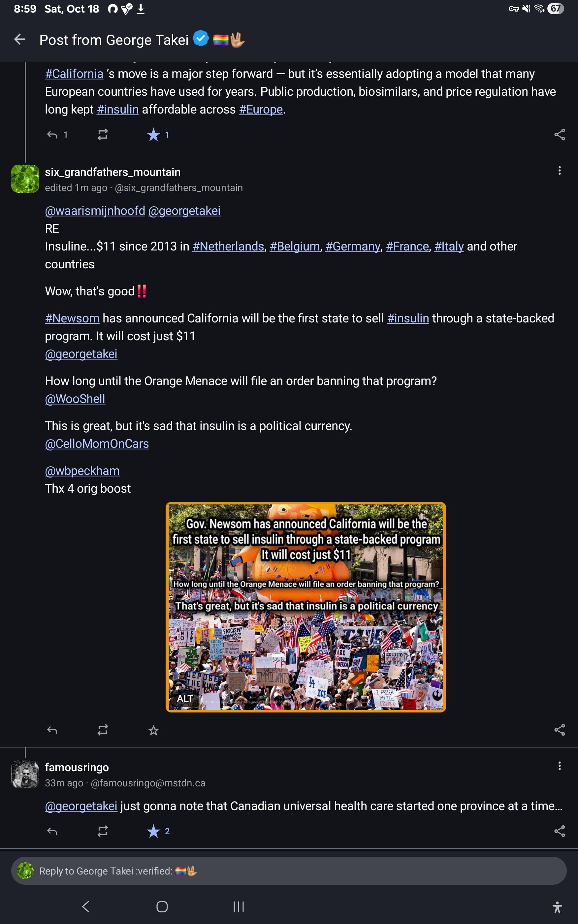
Task: Go back using the header arrow
Action: (x=19, y=39)
